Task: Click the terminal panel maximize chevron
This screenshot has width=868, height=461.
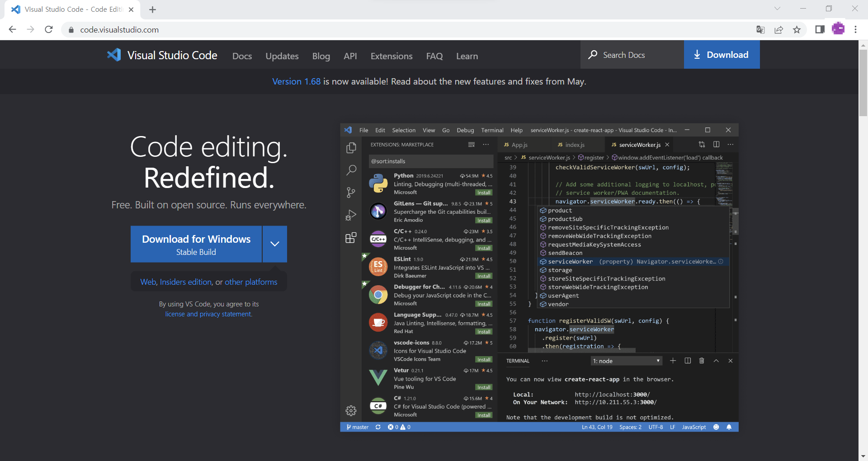Action: click(x=716, y=361)
